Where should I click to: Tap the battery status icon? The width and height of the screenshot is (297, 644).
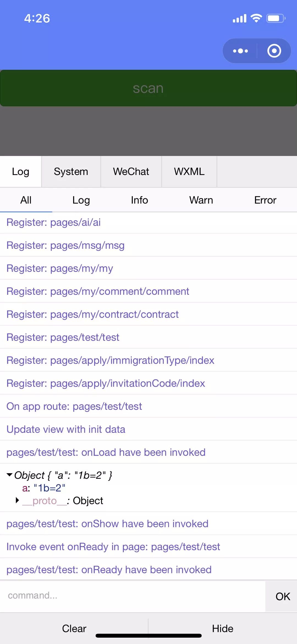276,18
